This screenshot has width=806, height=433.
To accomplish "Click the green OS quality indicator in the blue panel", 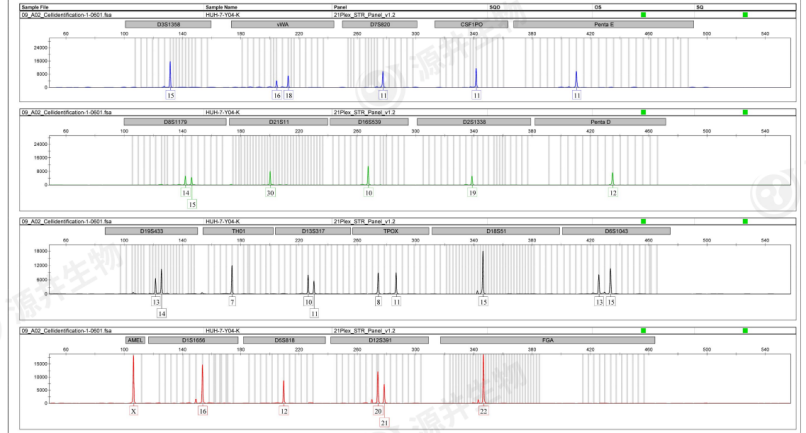I will click(644, 15).
